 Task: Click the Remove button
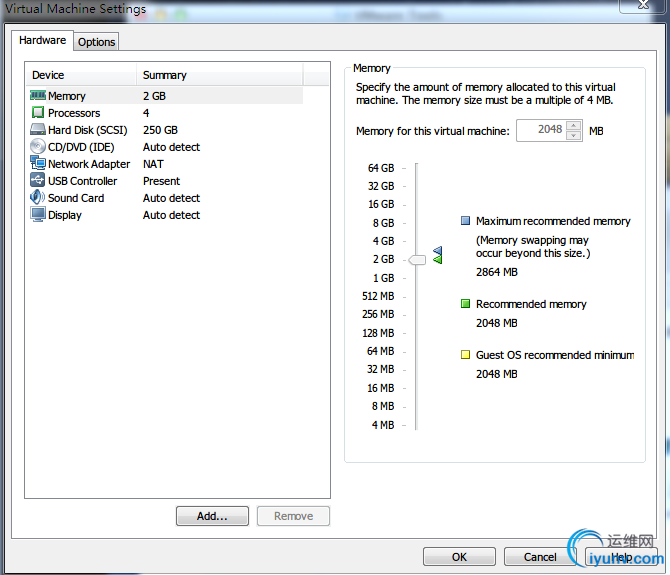tap(294, 516)
